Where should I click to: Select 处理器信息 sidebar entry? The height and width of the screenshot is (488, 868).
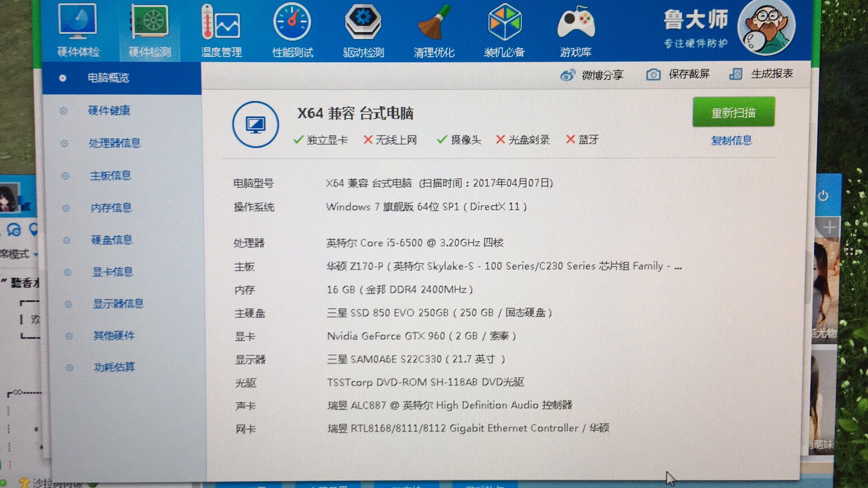pyautogui.click(x=114, y=143)
